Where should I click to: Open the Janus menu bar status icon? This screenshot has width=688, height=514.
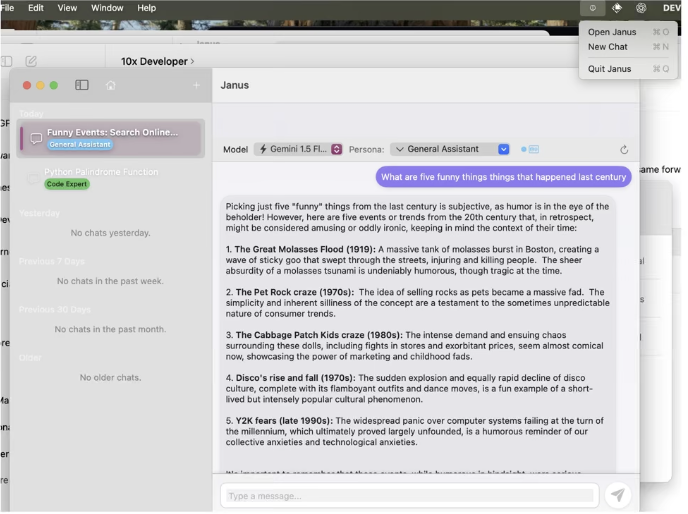pos(593,8)
